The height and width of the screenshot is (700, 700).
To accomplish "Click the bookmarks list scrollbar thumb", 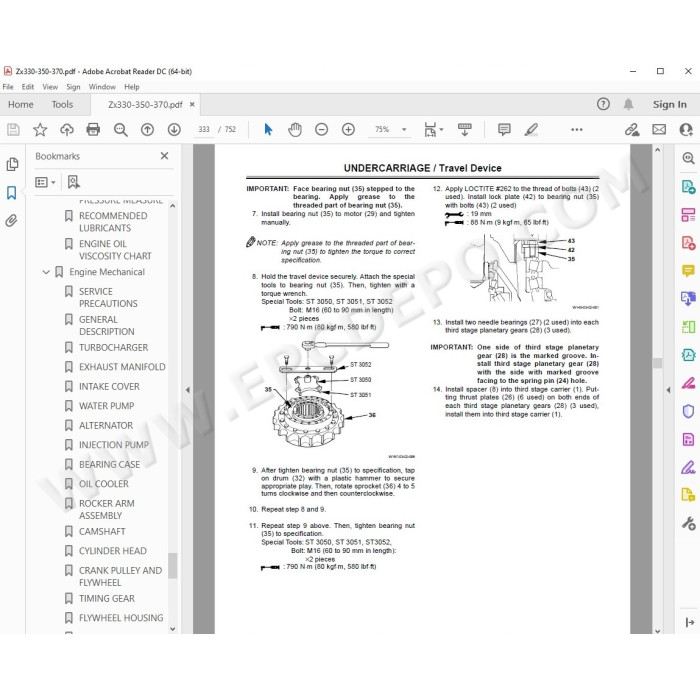I will pos(172,565).
